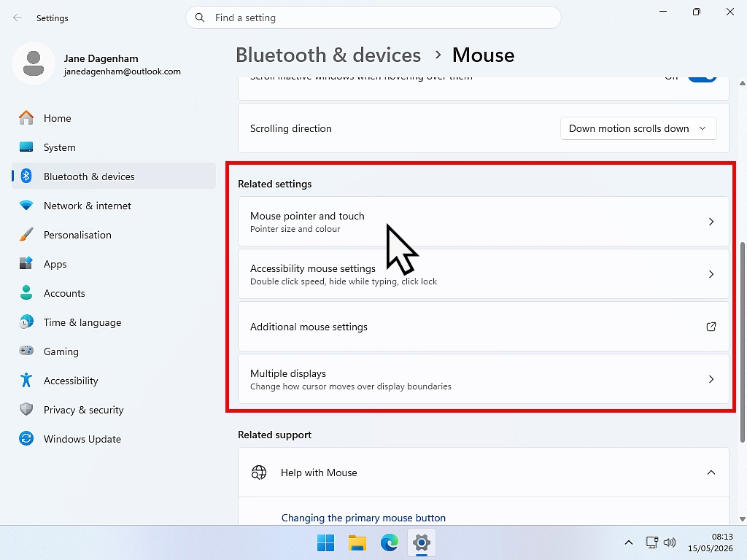
Task: Open Multiple displays settings
Action: tap(484, 379)
